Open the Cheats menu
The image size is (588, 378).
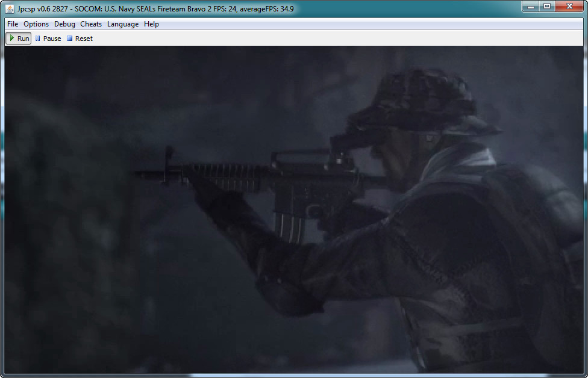[x=91, y=24]
